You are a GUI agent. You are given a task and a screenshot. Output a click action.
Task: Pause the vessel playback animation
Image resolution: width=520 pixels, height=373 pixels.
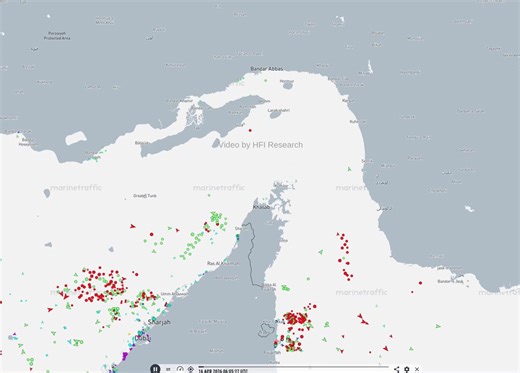tap(155, 369)
